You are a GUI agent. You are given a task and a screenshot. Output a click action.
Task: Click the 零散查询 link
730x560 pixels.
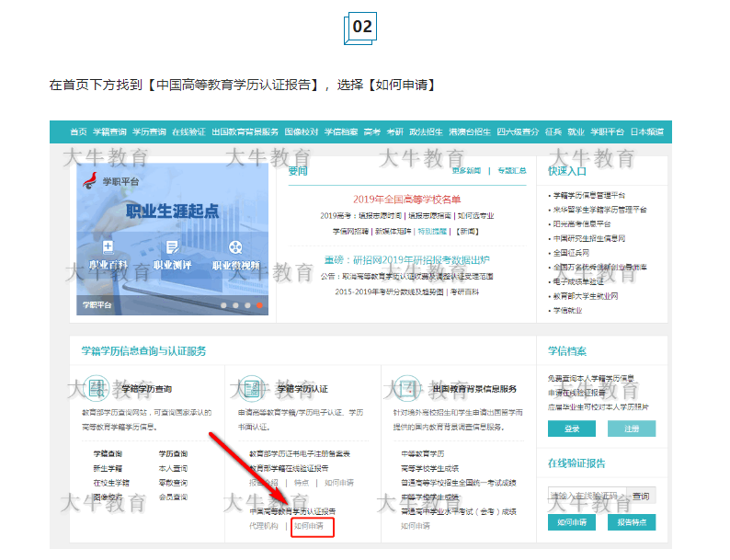click(173, 483)
